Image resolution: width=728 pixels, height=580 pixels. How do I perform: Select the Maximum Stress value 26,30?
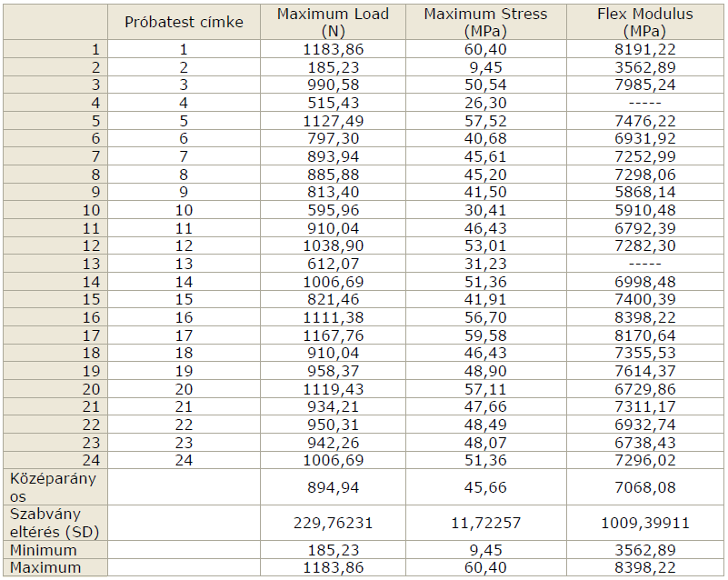pos(485,103)
